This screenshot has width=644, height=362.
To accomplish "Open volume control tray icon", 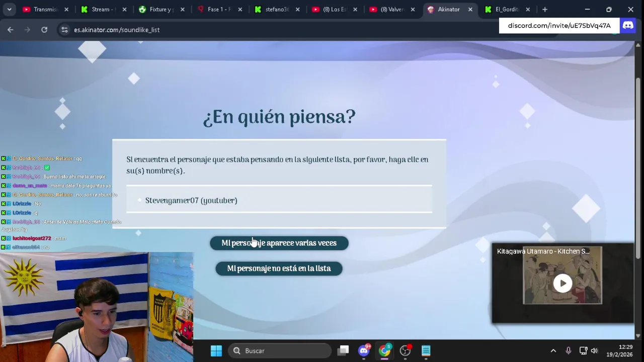I will click(594, 350).
